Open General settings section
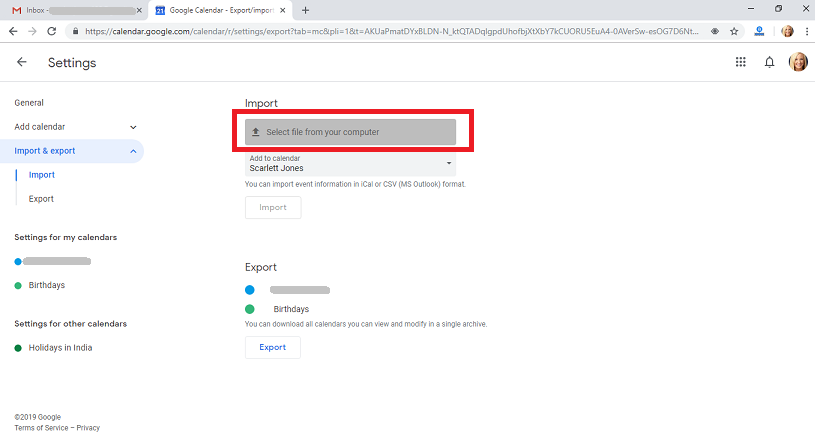Viewport: 815px width, 433px height. (29, 103)
